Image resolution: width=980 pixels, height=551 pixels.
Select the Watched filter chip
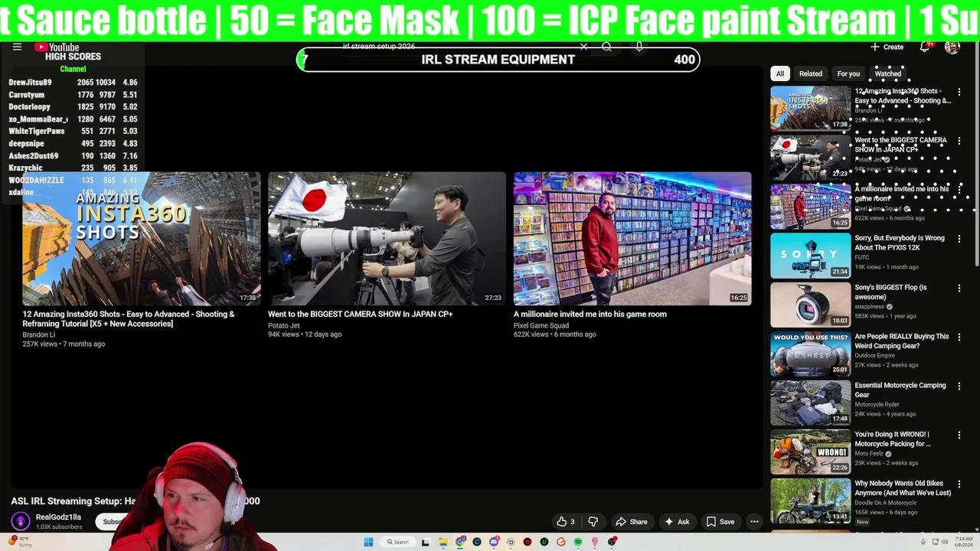pyautogui.click(x=888, y=73)
